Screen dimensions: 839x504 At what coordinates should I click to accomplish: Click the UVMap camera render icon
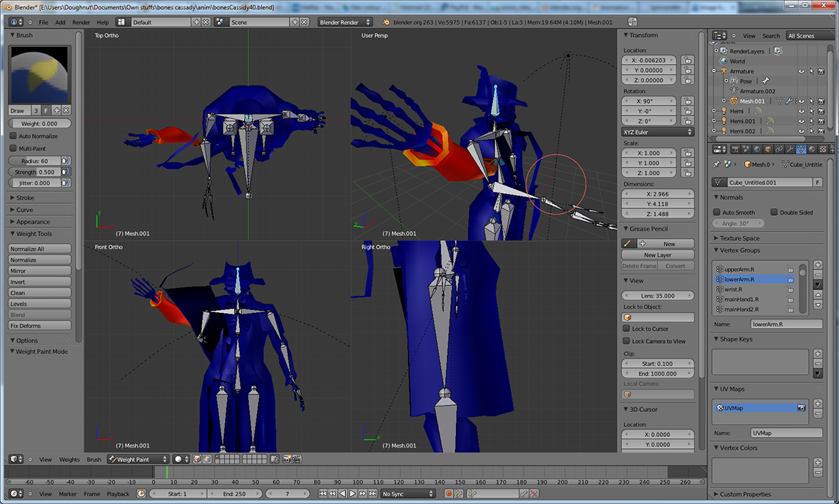801,408
